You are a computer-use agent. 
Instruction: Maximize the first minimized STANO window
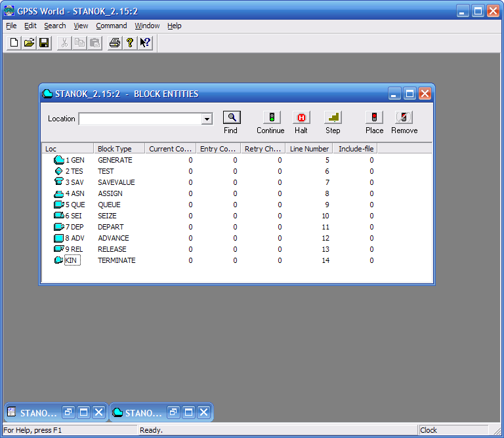click(83, 412)
